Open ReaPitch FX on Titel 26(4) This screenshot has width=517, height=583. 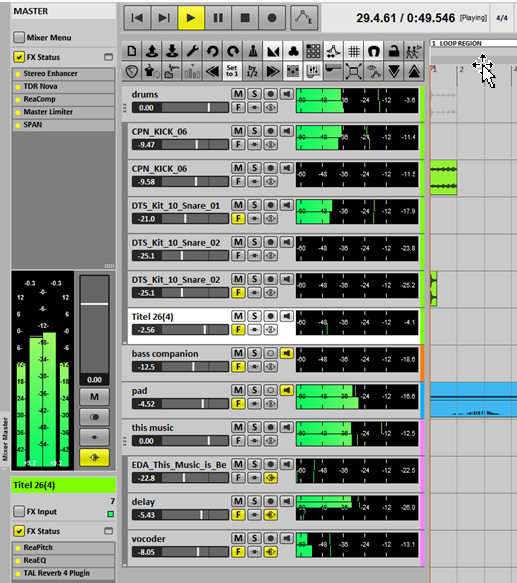tap(63, 548)
